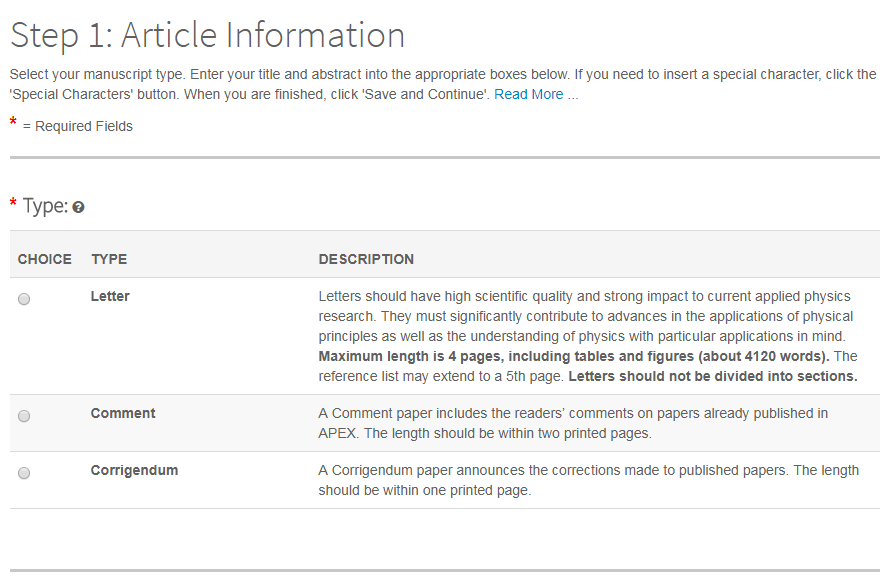Click the Step 1: Article Information heading

pyautogui.click(x=207, y=35)
